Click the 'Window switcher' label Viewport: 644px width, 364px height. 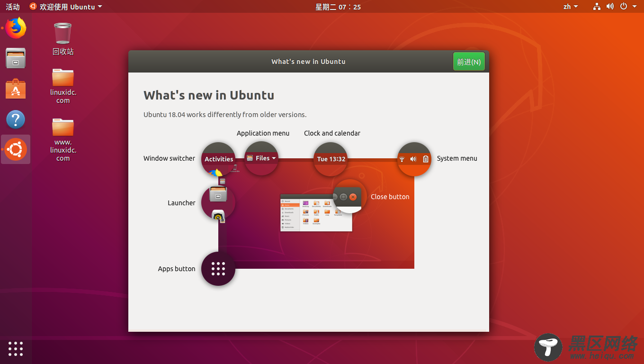pyautogui.click(x=169, y=158)
